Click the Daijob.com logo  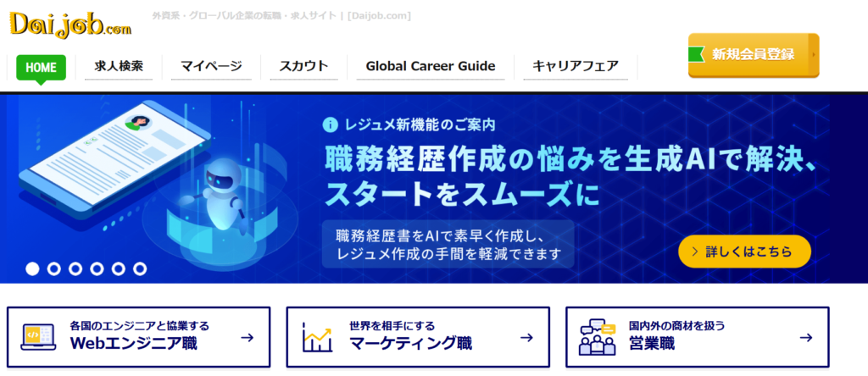click(71, 24)
